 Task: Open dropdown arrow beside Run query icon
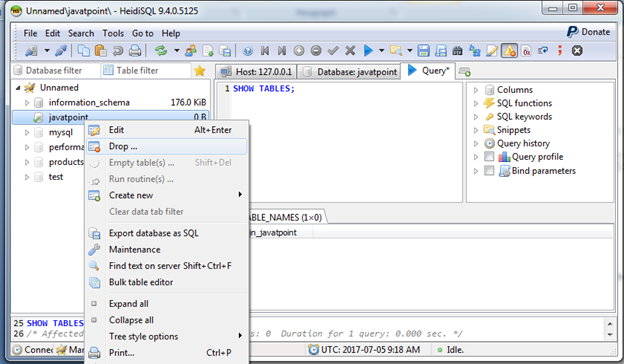tap(381, 51)
